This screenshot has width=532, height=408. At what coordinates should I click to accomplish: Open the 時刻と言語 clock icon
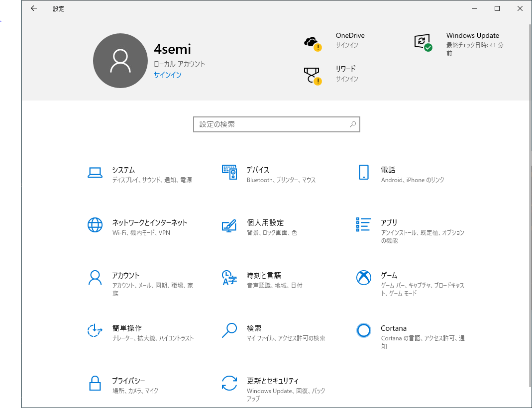coord(229,278)
